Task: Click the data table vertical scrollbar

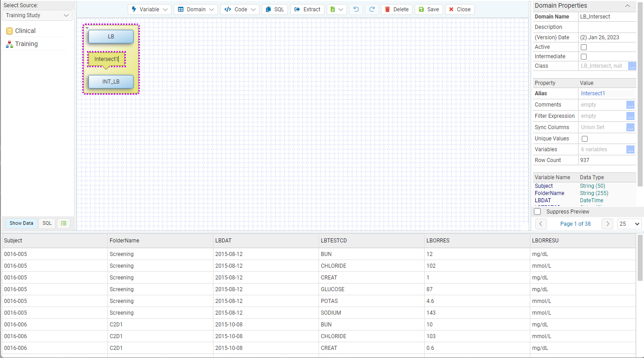Action: (x=640, y=258)
